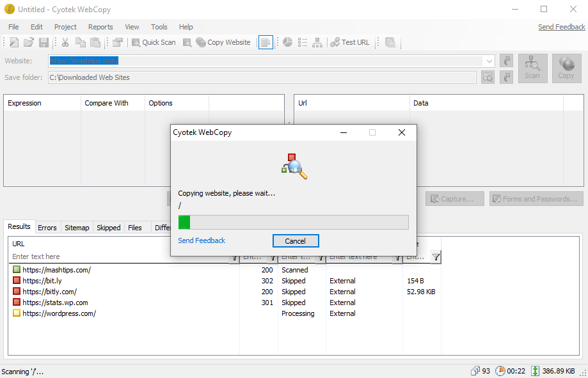Open the Project menu
The width and height of the screenshot is (588, 378).
65,27
